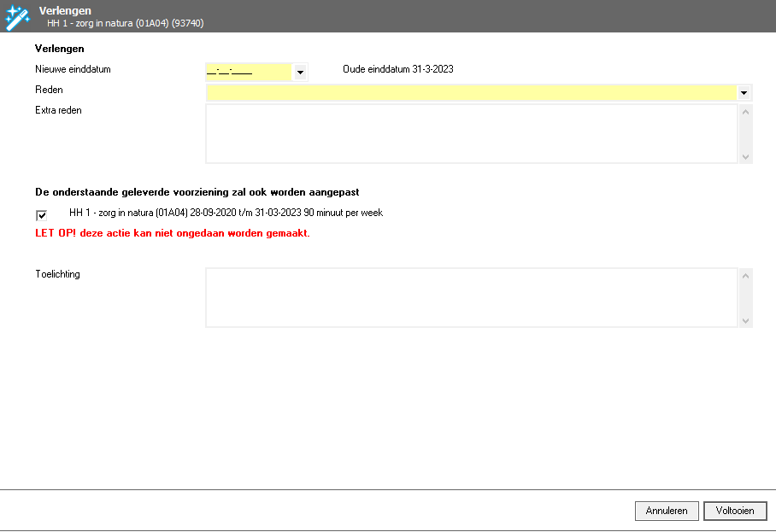Click the Toelichting scroll up arrow
776x532 pixels.
coord(745,276)
